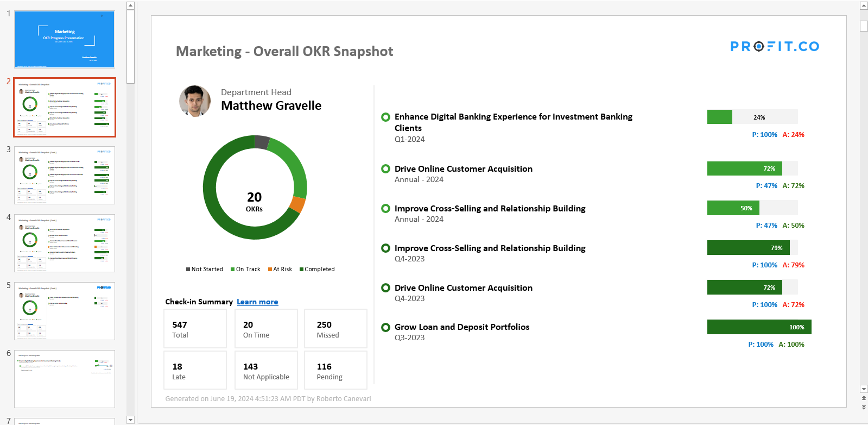Click the main editor scroll-up arrow
Image resolution: width=868 pixels, height=425 pixels.
point(864,6)
